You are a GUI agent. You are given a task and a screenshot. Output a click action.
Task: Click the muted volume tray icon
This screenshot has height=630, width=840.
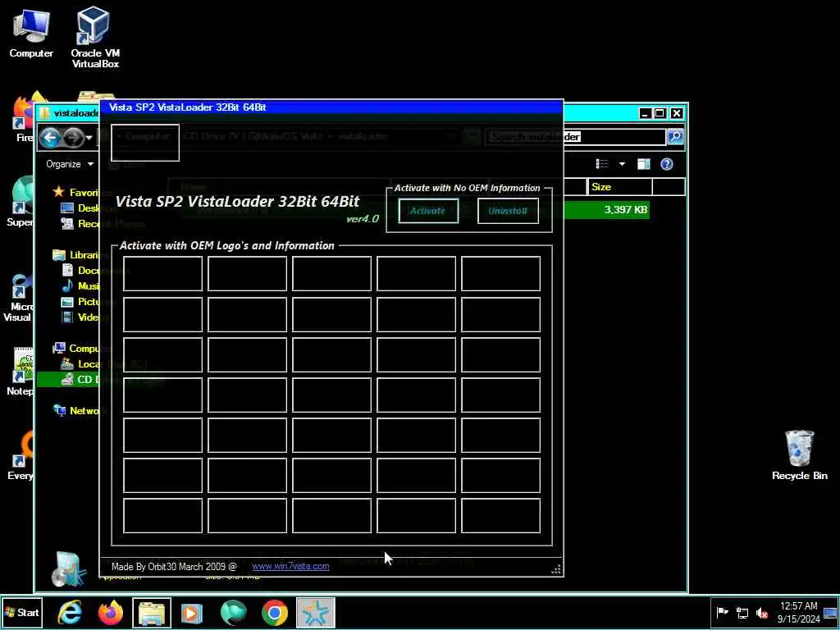tap(761, 613)
